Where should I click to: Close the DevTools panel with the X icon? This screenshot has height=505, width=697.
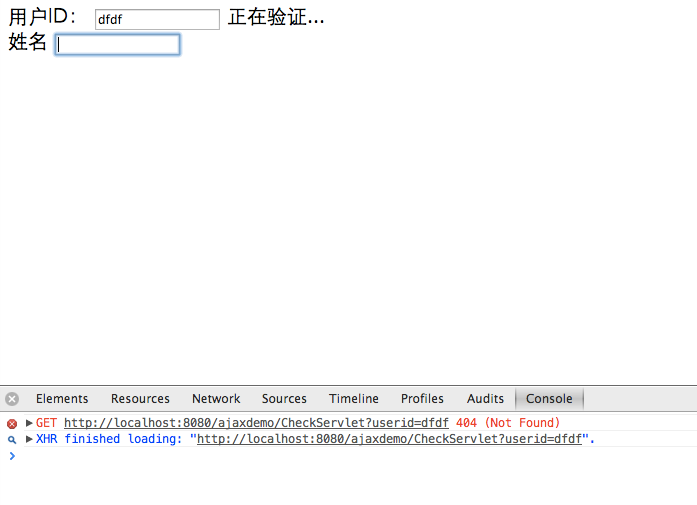(x=12, y=399)
